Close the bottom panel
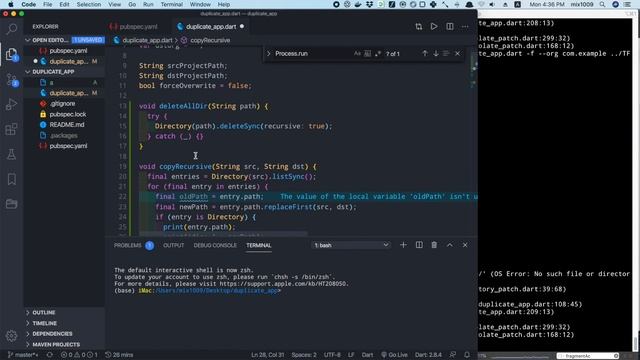The image size is (640, 360). 465,245
